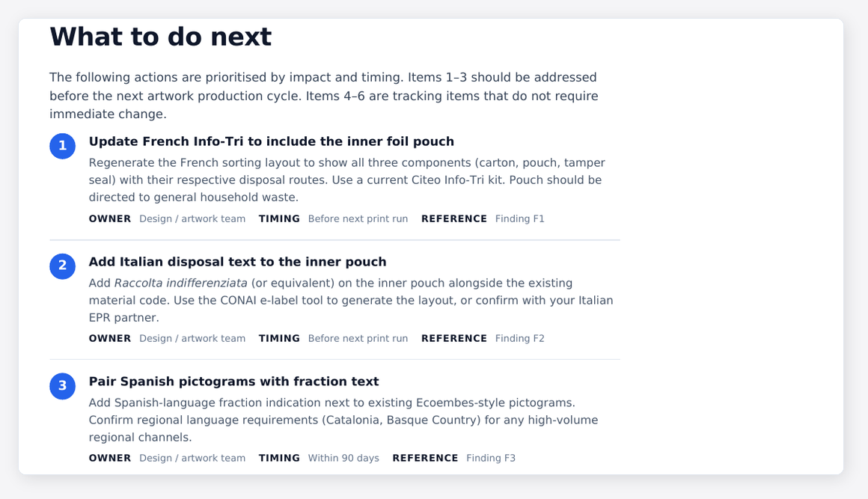Click the intro paragraph about prioritised actions
Viewport: 868px width, 499px height.
(324, 96)
